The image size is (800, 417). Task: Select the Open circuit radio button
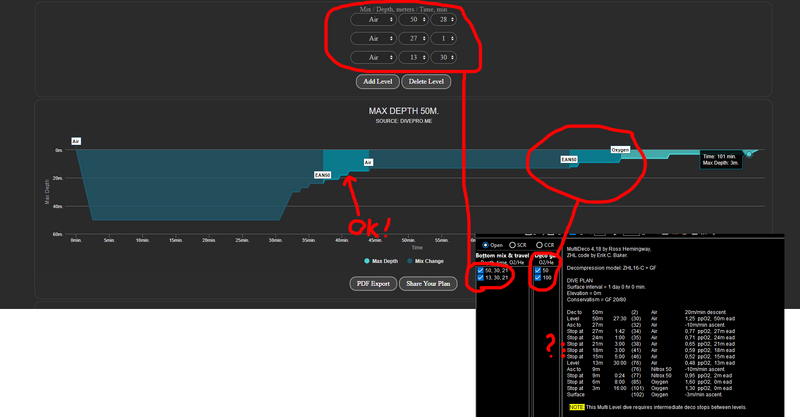(486, 245)
